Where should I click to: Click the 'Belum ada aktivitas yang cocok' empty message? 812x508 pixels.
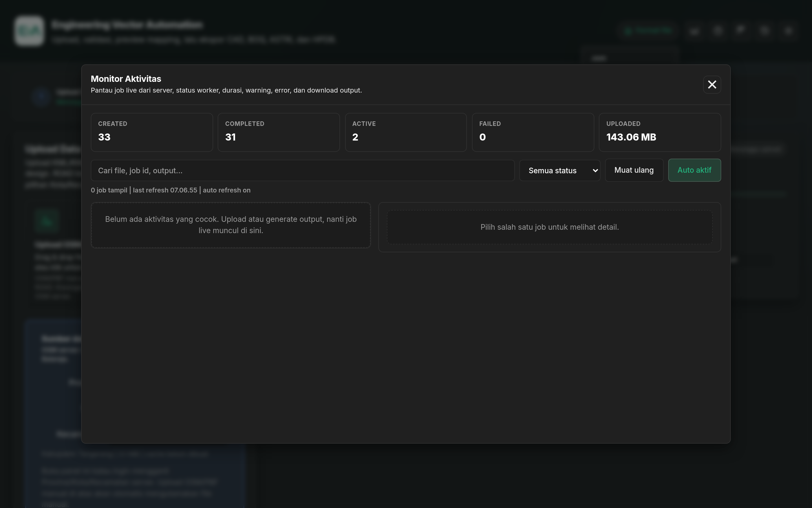pyautogui.click(x=231, y=225)
